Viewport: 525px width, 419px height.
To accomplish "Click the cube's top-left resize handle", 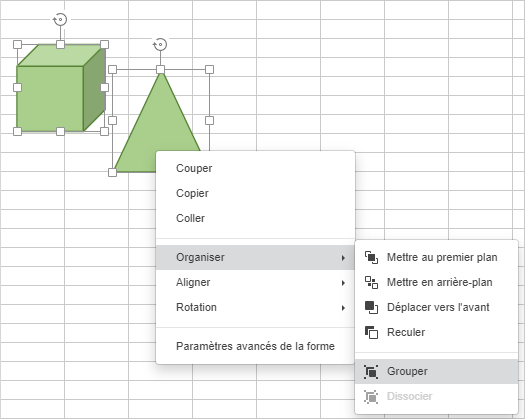I will [17, 44].
